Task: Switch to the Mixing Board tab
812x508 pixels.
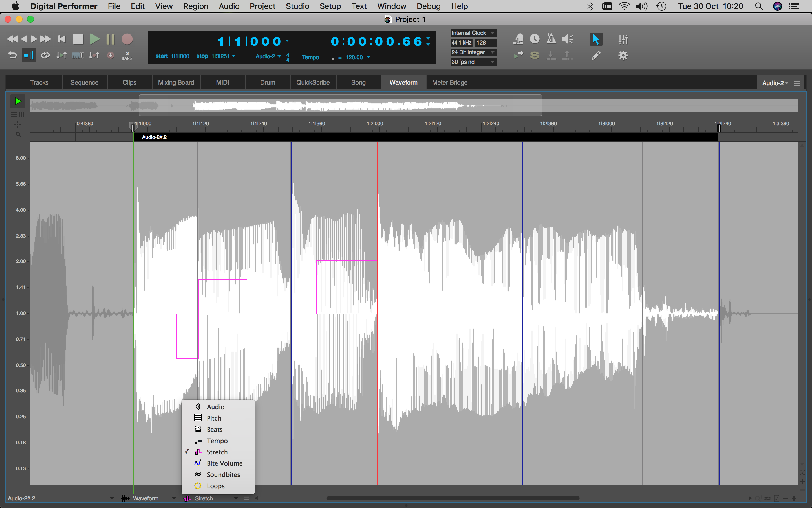Action: point(176,82)
